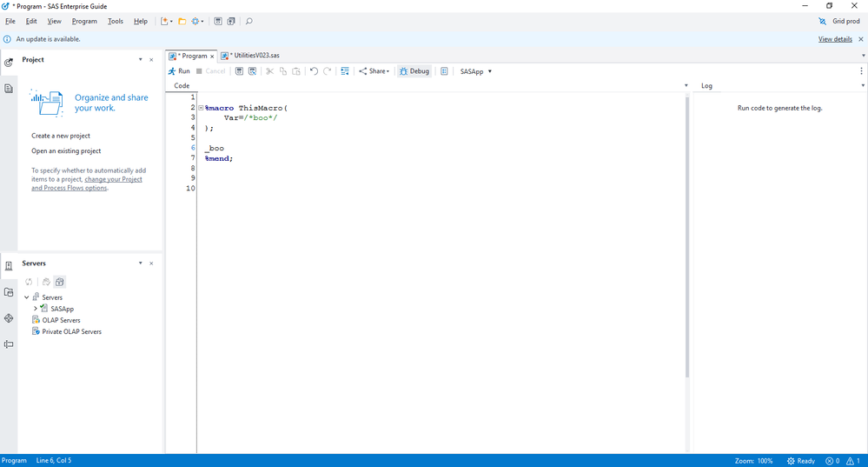868x467 pixels.
Task: Click the code editor vertical scrollbar
Action: pyautogui.click(x=687, y=237)
